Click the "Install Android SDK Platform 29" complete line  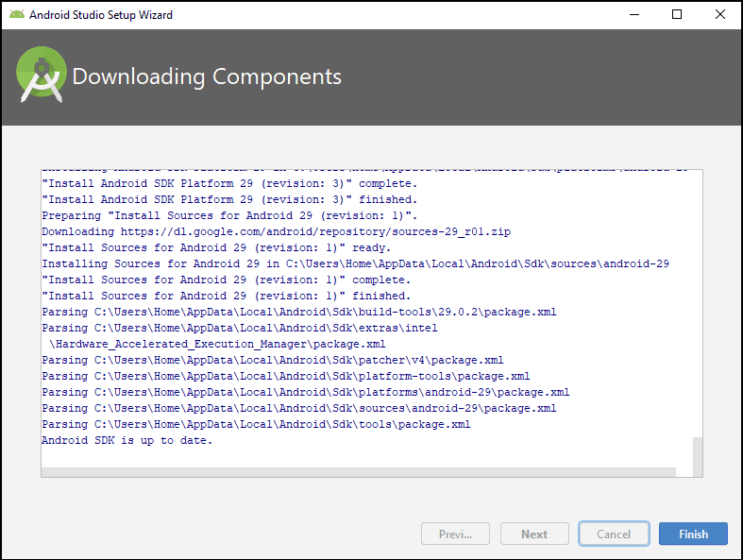[x=229, y=183]
